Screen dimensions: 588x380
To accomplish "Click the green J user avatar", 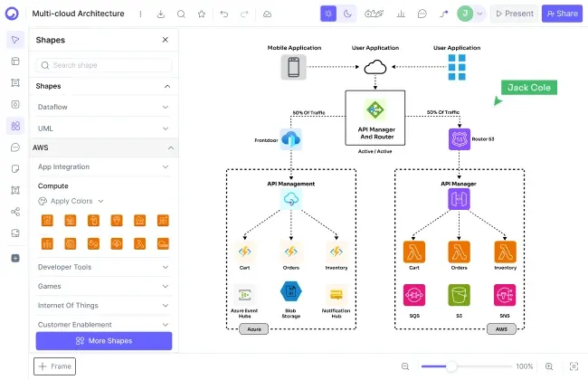I will coord(465,14).
